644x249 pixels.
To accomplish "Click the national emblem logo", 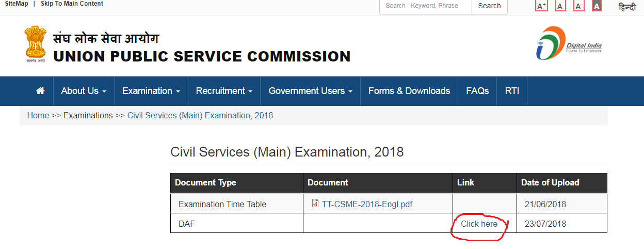I will click(x=35, y=44).
